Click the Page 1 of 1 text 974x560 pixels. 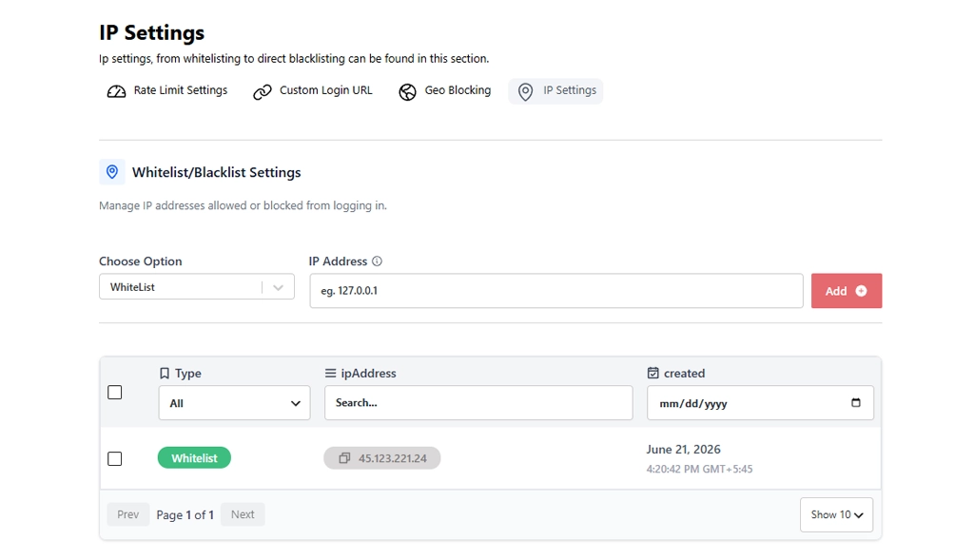(185, 514)
